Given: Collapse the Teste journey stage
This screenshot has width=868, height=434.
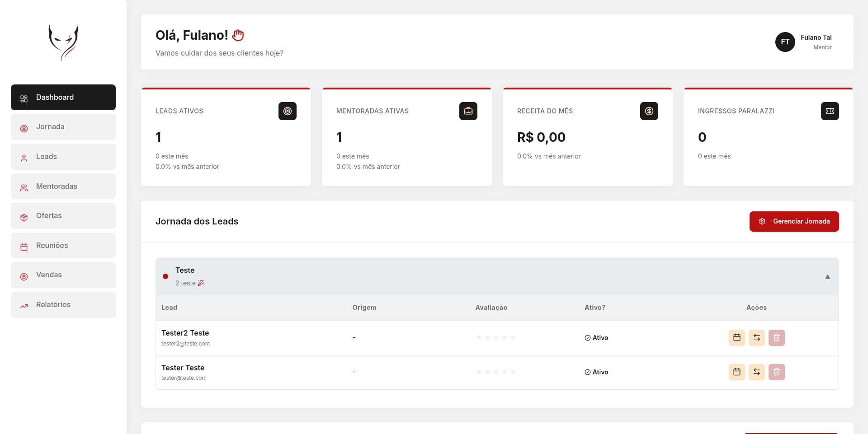Looking at the screenshot, I should (x=827, y=276).
